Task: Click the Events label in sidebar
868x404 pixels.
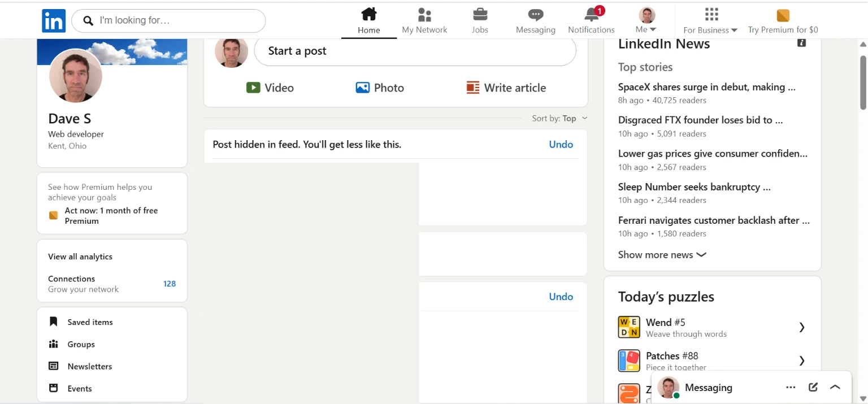Action: pos(80,389)
